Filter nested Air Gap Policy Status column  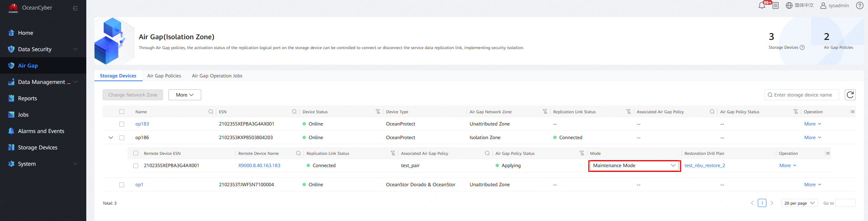coord(582,153)
